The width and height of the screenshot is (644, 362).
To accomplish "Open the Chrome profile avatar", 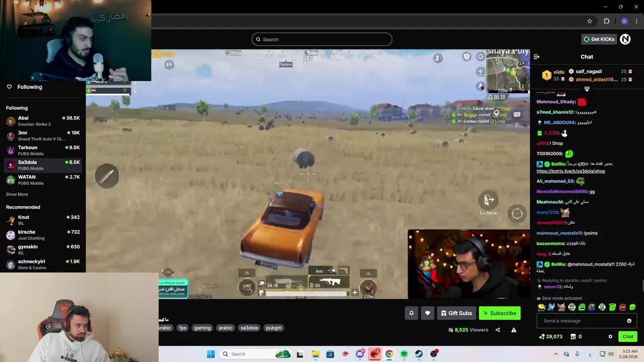I will (624, 21).
